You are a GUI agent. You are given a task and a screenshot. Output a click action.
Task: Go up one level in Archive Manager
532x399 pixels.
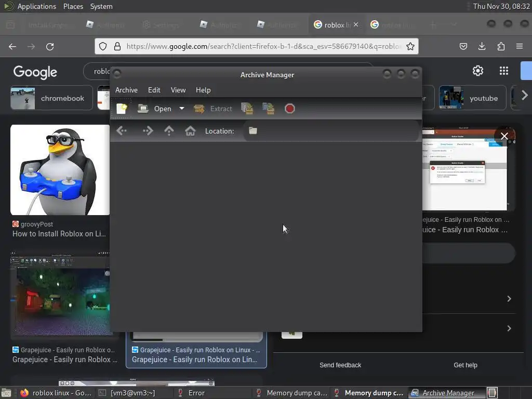[x=169, y=130]
